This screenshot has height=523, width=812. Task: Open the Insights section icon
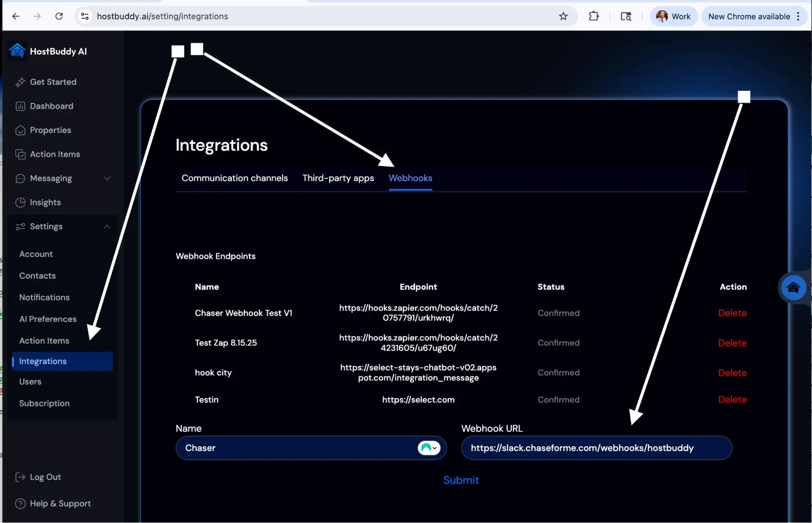tap(21, 202)
